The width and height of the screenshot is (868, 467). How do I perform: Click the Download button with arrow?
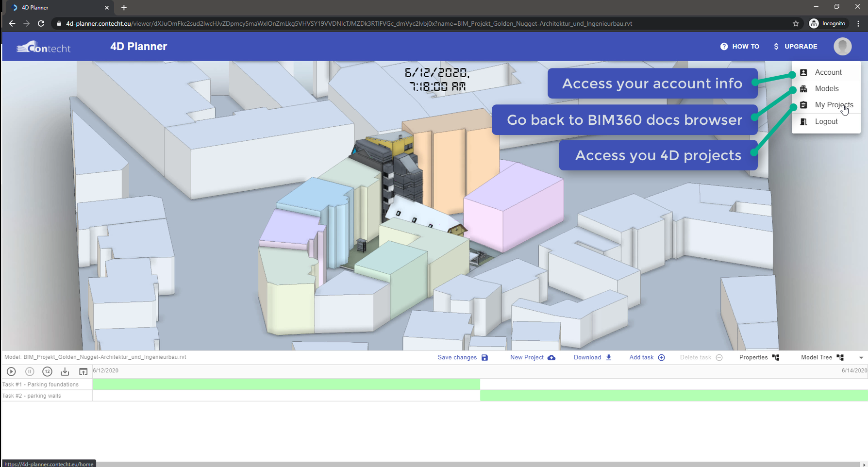tap(592, 357)
